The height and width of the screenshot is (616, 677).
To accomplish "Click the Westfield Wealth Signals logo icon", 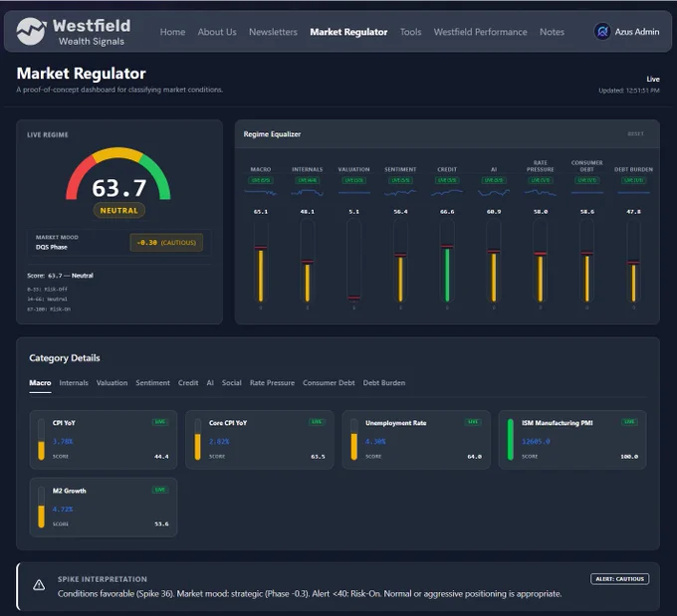I will tap(31, 32).
